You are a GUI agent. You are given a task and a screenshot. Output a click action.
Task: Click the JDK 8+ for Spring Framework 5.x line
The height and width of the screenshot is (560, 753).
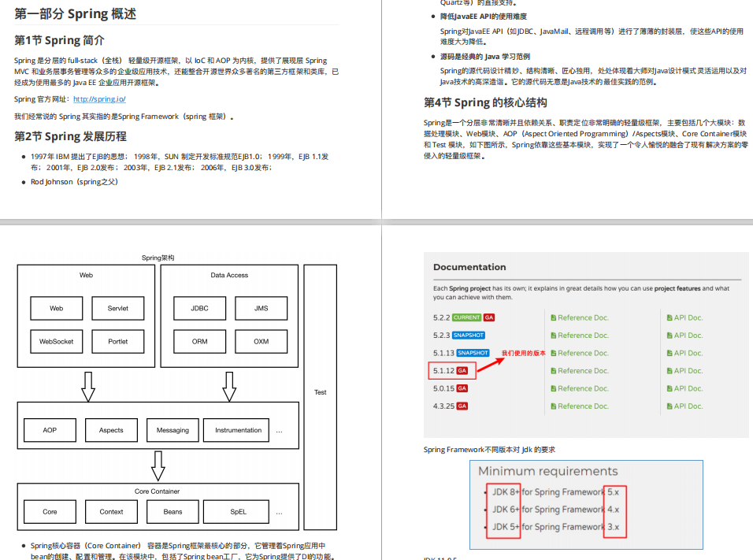tap(555, 491)
